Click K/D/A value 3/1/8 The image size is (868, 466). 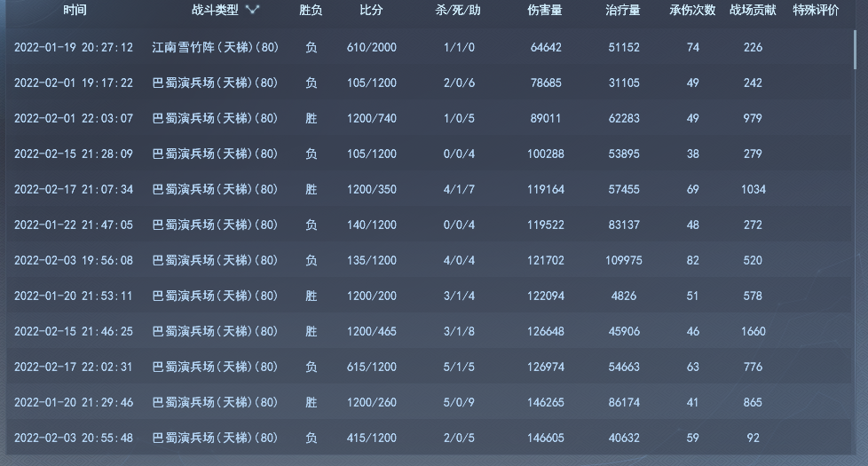[x=459, y=331]
